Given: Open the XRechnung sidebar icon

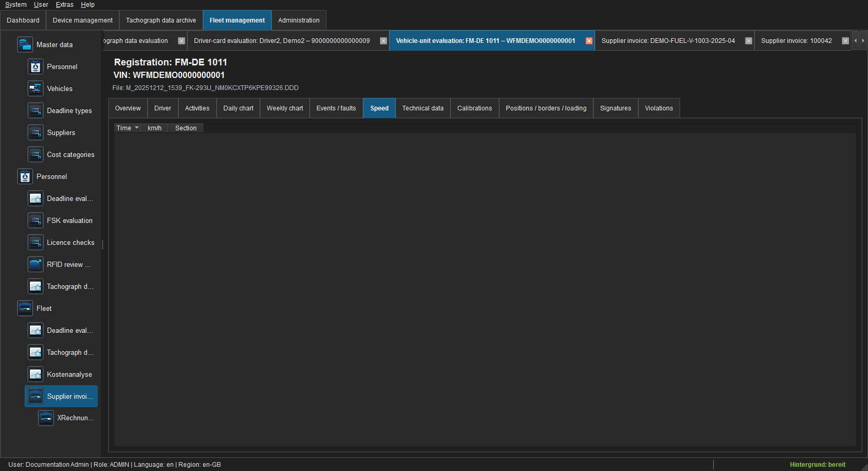Looking at the screenshot, I should pyautogui.click(x=46, y=418).
